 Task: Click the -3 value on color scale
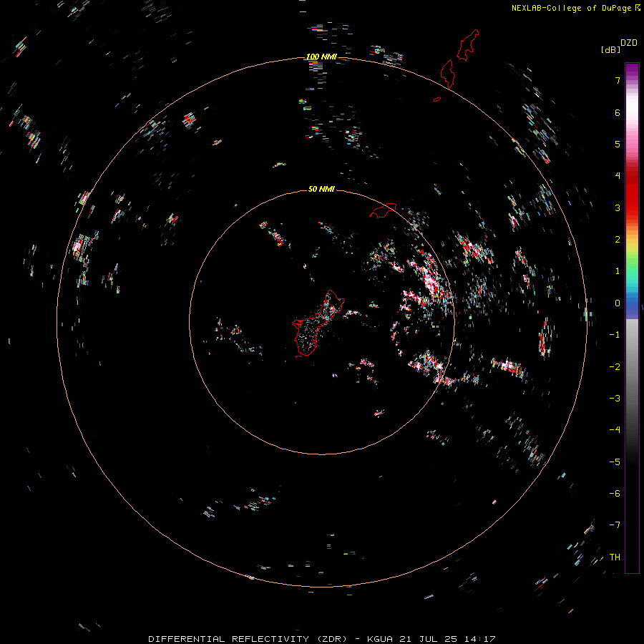click(x=615, y=399)
